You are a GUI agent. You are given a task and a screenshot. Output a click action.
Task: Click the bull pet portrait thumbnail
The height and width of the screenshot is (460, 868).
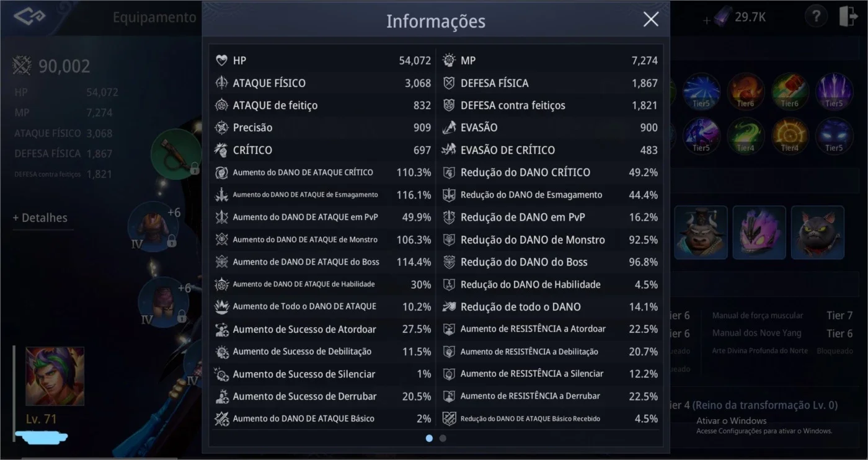pyautogui.click(x=701, y=232)
